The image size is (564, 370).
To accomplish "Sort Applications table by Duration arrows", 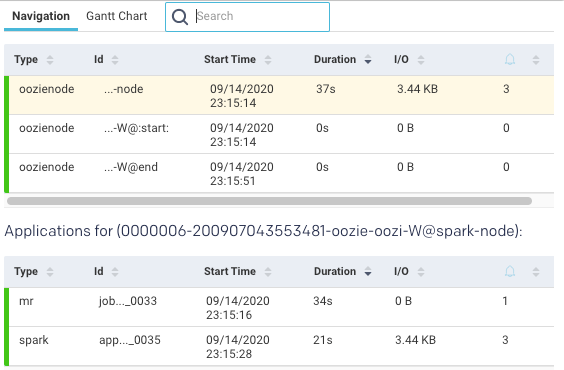I will coord(368,272).
